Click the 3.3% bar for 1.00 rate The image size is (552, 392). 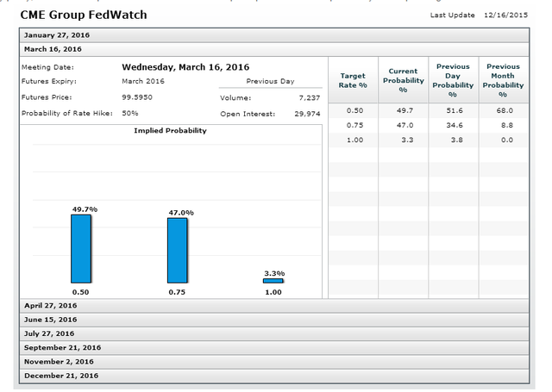pyautogui.click(x=273, y=281)
